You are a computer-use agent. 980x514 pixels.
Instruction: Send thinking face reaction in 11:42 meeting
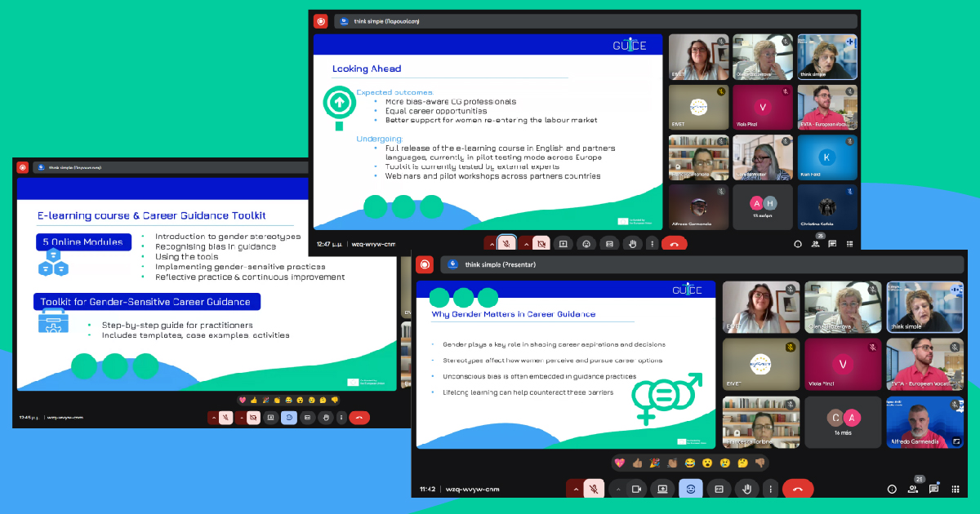(x=742, y=463)
